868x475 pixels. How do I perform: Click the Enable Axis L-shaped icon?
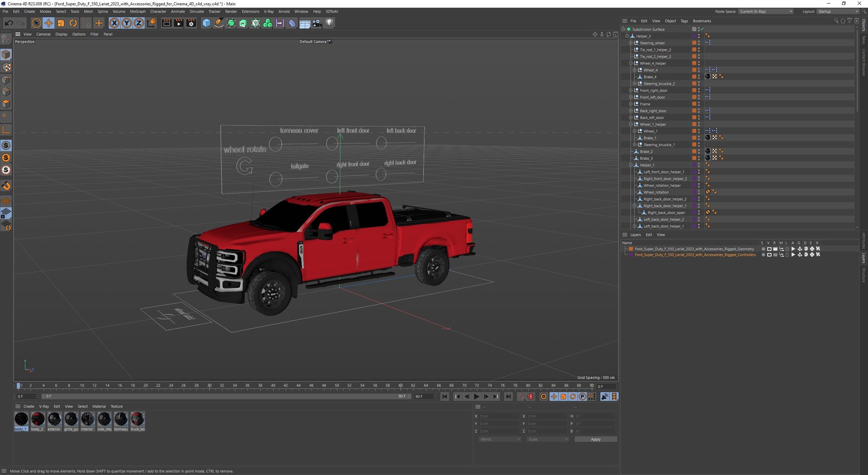tap(6, 130)
